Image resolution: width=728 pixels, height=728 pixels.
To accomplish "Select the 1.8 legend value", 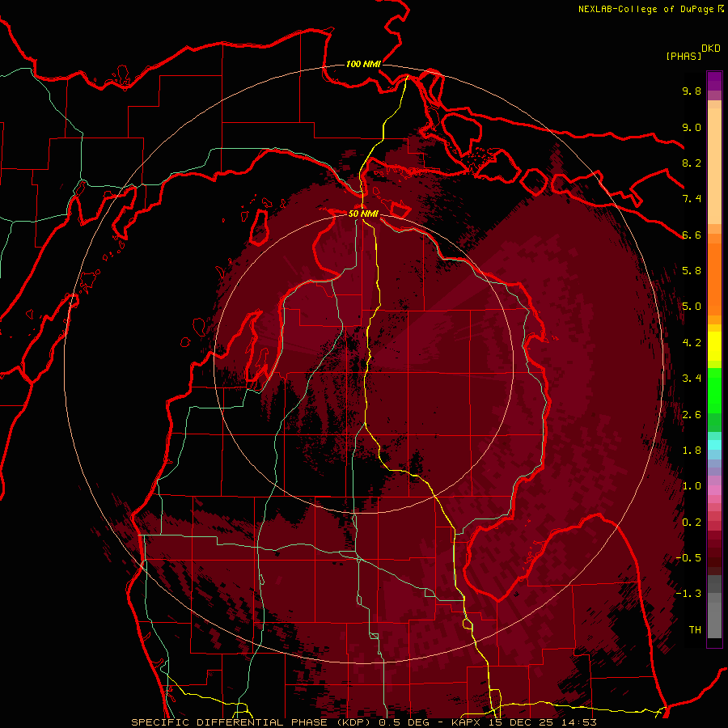I will [692, 451].
